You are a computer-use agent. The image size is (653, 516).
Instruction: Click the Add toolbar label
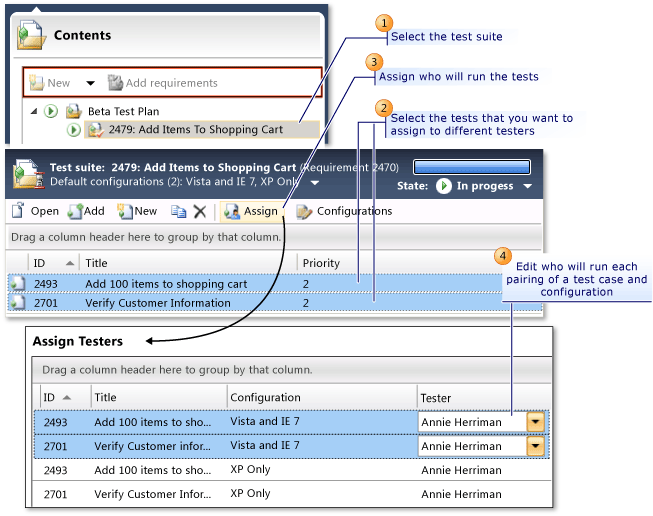(x=94, y=211)
